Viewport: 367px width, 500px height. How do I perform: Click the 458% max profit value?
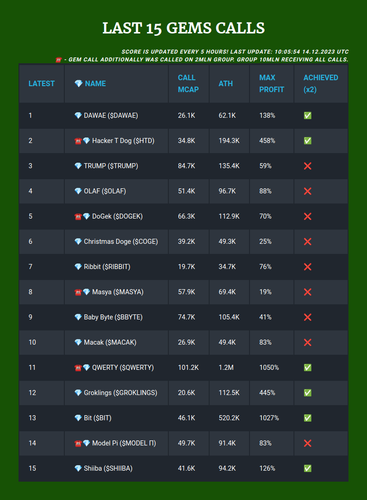tap(267, 141)
